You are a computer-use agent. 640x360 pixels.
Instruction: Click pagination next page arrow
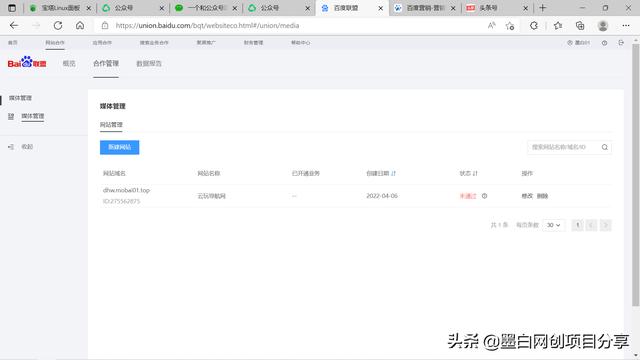coord(606,225)
